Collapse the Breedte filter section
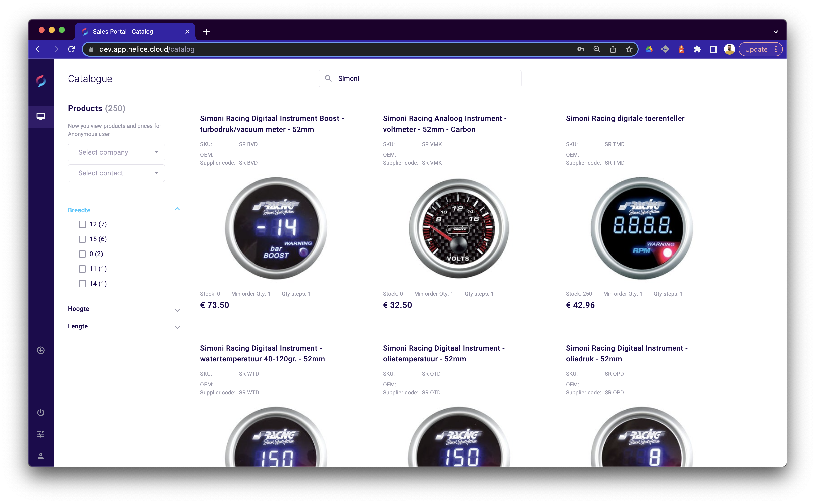This screenshot has height=504, width=815. click(177, 209)
